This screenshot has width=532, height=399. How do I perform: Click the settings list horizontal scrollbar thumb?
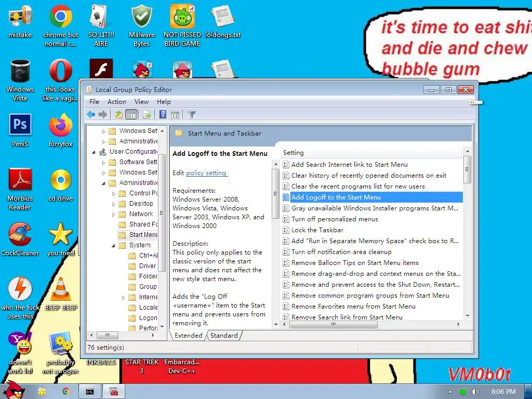(333, 324)
